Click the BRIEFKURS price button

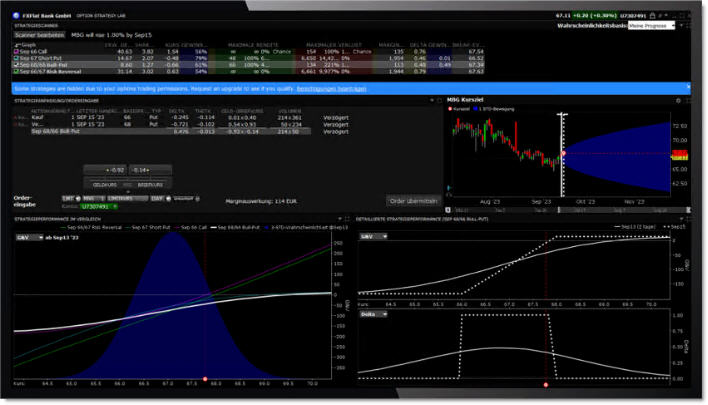coord(149,185)
